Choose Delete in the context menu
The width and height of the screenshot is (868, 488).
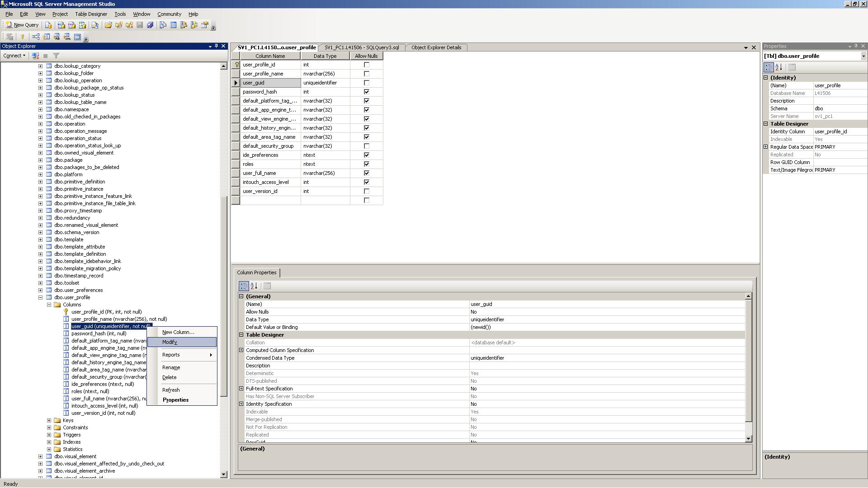pyautogui.click(x=182, y=377)
